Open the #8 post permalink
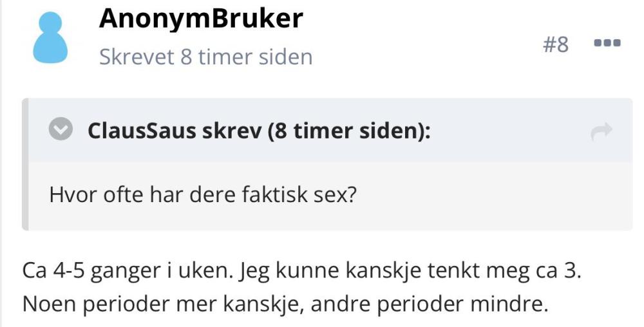Viewport: 644px width, 327px height. click(x=555, y=44)
